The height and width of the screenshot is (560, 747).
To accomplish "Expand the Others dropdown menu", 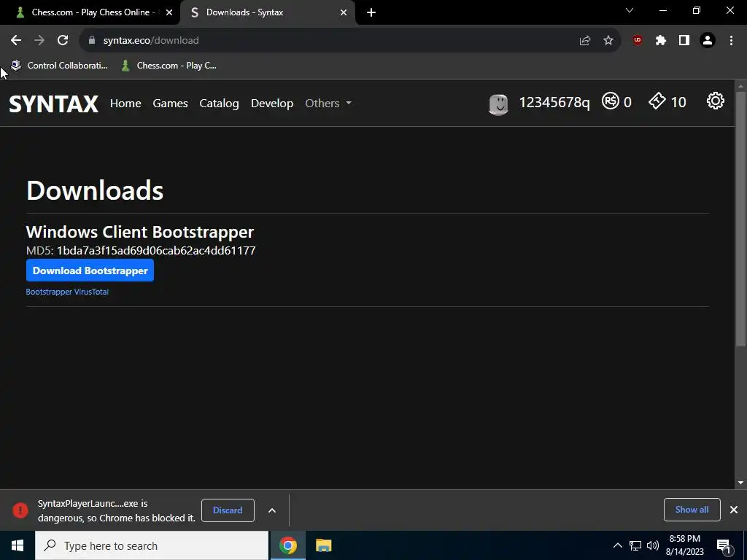I will pos(328,104).
